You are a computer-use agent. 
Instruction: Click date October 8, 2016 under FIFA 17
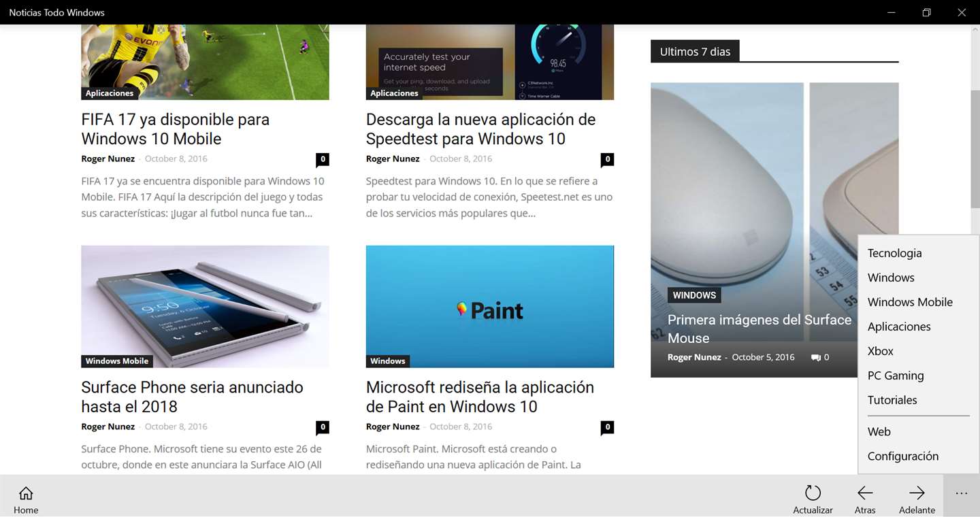(176, 159)
